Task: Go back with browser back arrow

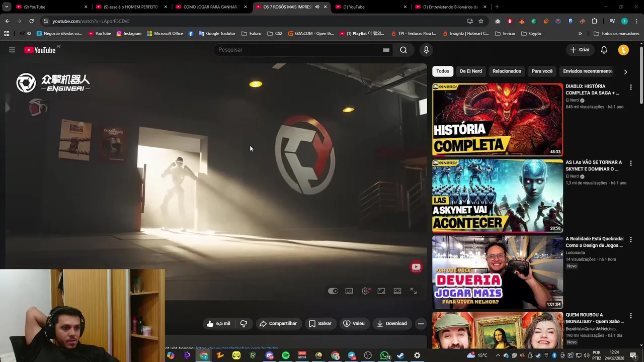Action: tap(7, 21)
